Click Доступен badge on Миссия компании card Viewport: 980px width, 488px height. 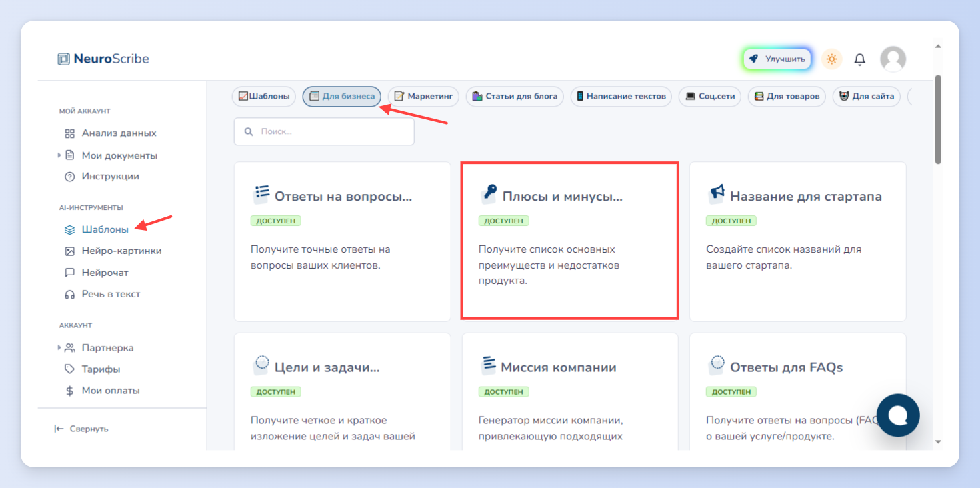[504, 391]
